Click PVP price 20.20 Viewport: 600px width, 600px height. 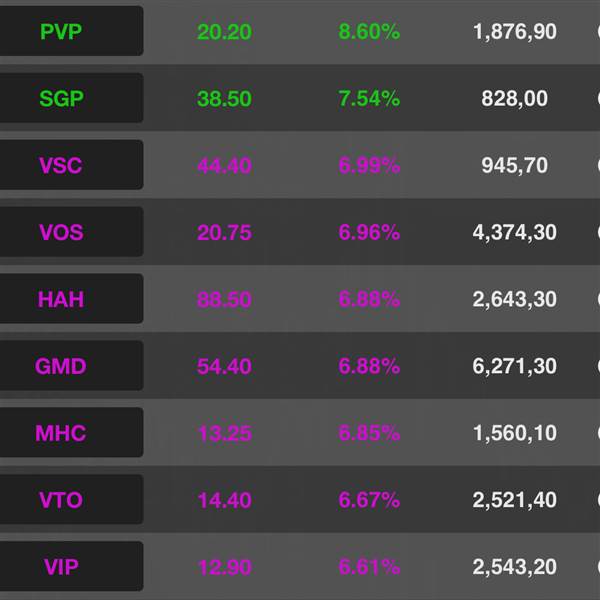[x=224, y=32]
